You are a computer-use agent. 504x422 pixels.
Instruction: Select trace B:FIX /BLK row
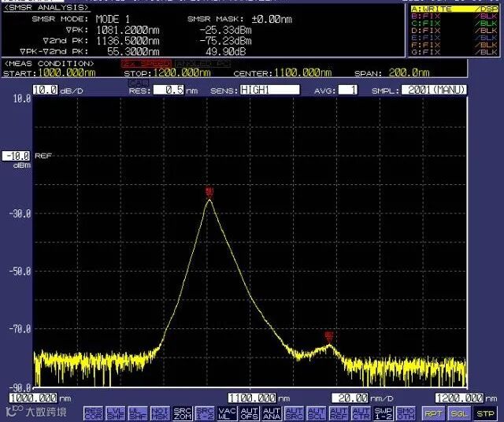click(x=454, y=16)
